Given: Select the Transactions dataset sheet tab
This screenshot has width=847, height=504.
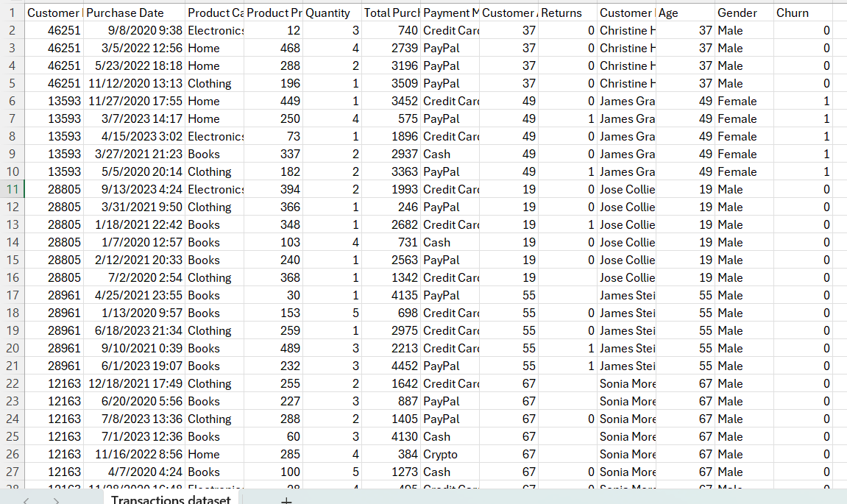Looking at the screenshot, I should [171, 500].
